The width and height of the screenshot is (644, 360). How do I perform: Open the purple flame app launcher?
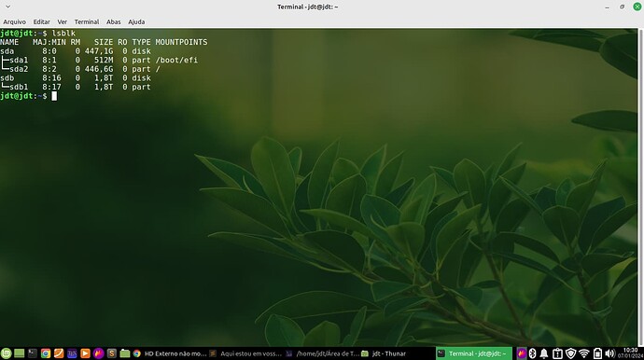(98, 353)
